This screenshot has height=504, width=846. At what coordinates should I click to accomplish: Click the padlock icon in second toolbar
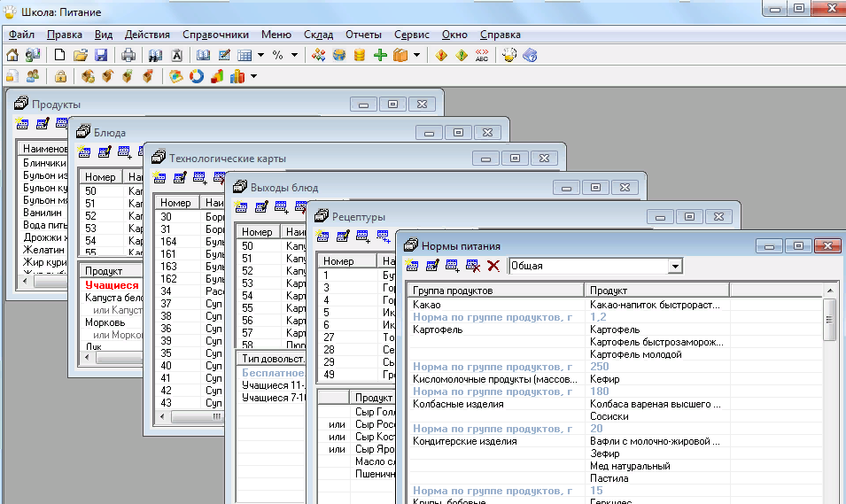tap(61, 76)
